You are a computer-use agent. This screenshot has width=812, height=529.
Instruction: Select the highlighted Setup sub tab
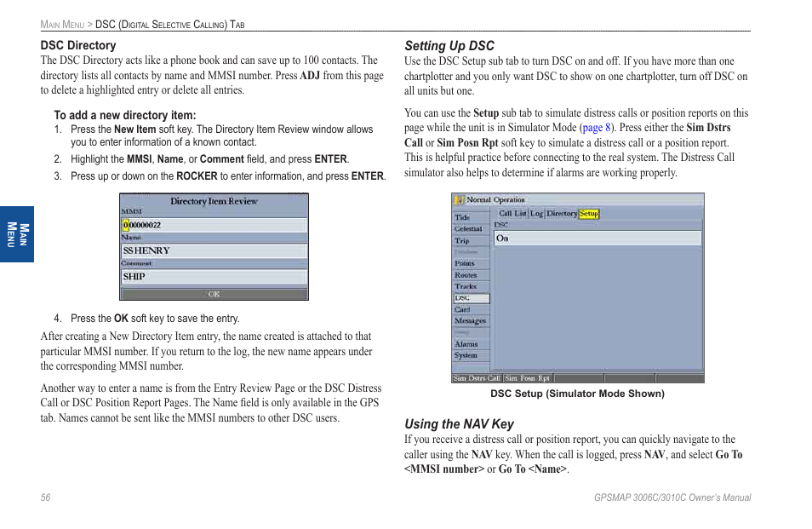(589, 214)
